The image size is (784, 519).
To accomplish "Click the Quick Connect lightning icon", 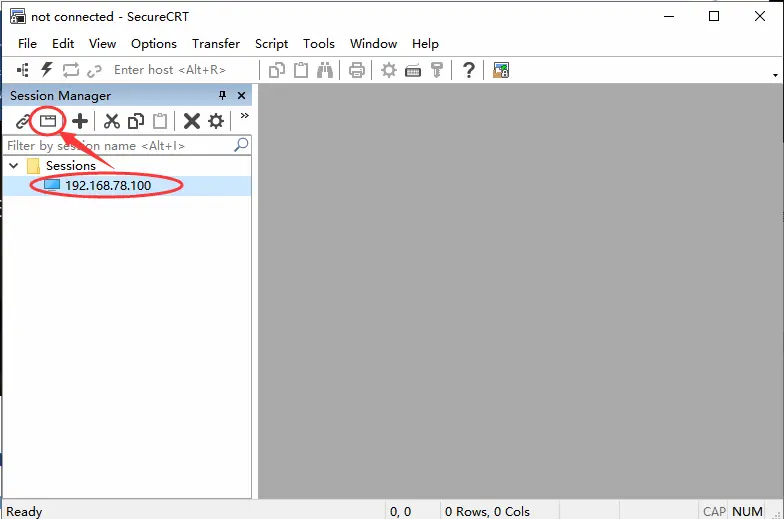I will 46,70.
